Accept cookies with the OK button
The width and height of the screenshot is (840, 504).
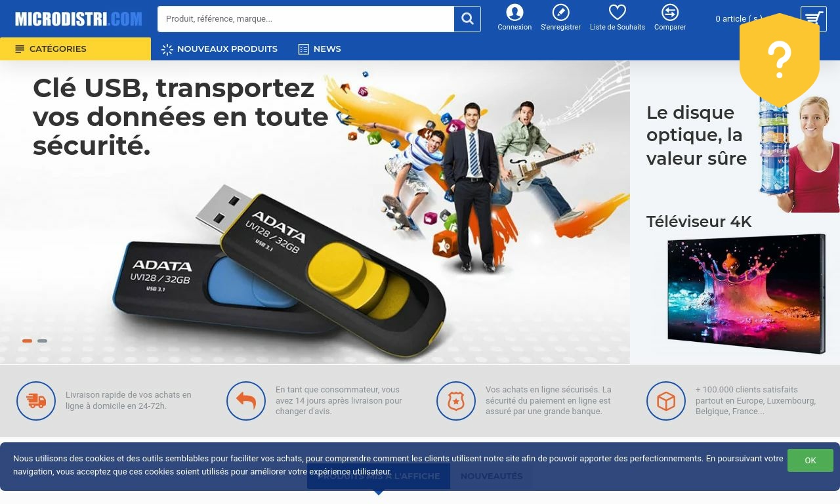point(810,460)
